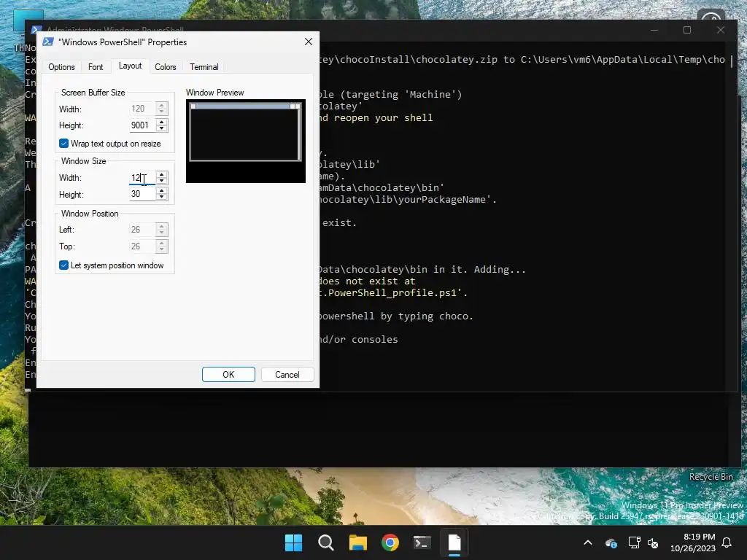The height and width of the screenshot is (560, 747).
Task: Open the Colors tab
Action: (166, 67)
